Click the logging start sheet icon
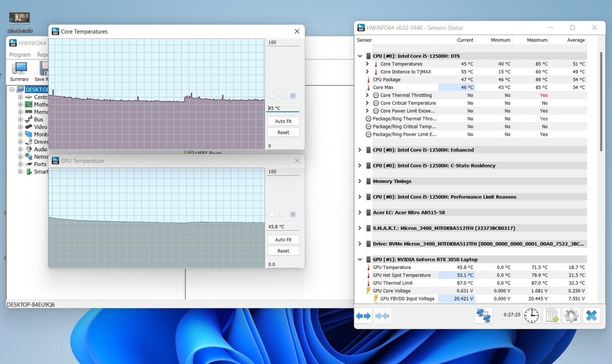The height and width of the screenshot is (364, 612). pyautogui.click(x=552, y=315)
